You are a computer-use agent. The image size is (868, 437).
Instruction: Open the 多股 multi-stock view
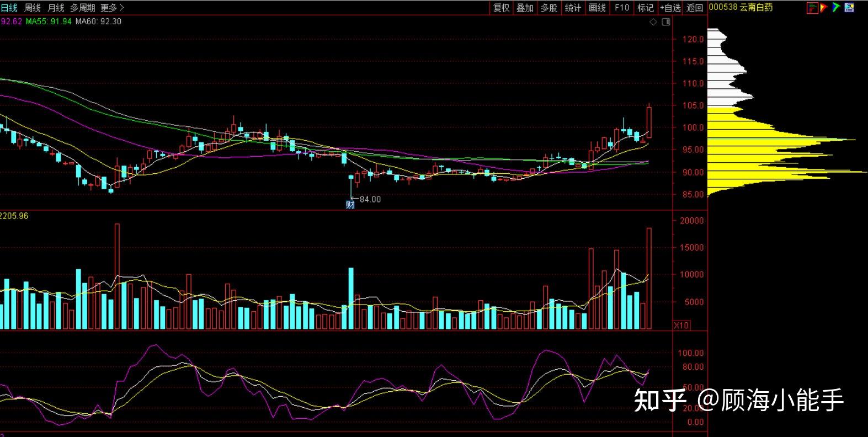(x=549, y=8)
